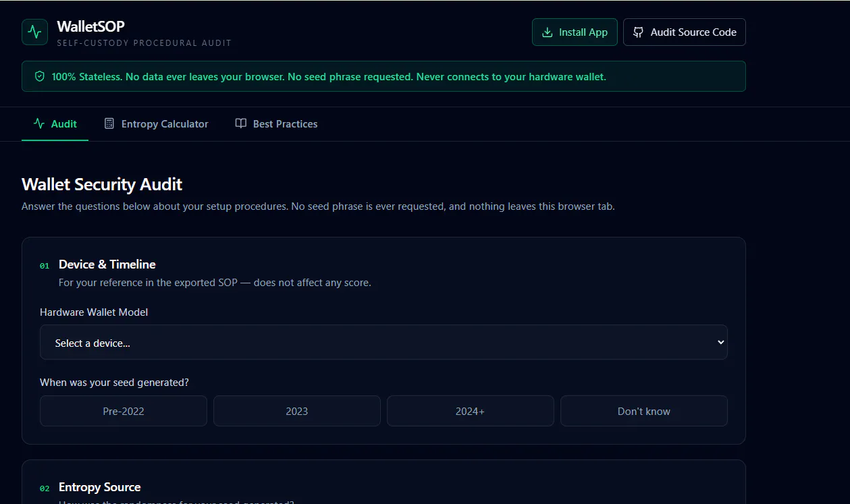Image resolution: width=850 pixels, height=504 pixels.
Task: Click the WalletSOP pulse logo icon
Action: 34,32
